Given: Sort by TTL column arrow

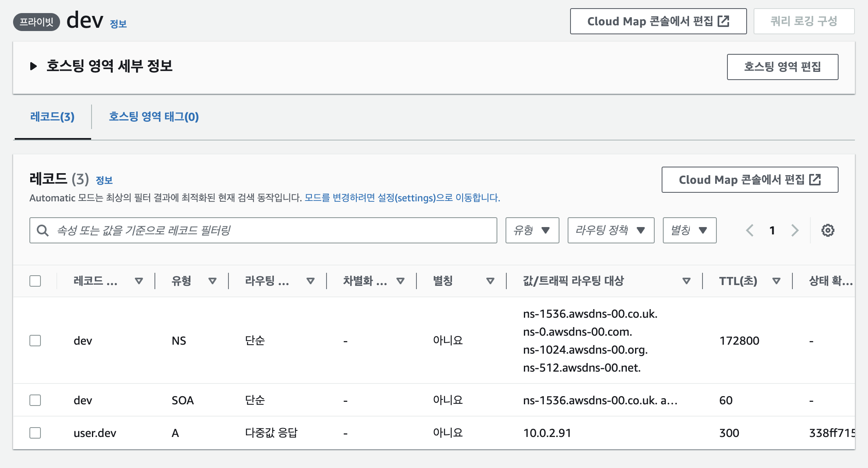Looking at the screenshot, I should point(776,281).
